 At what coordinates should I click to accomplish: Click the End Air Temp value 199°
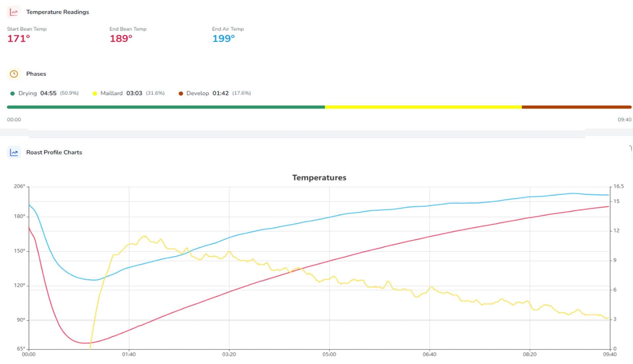click(224, 39)
